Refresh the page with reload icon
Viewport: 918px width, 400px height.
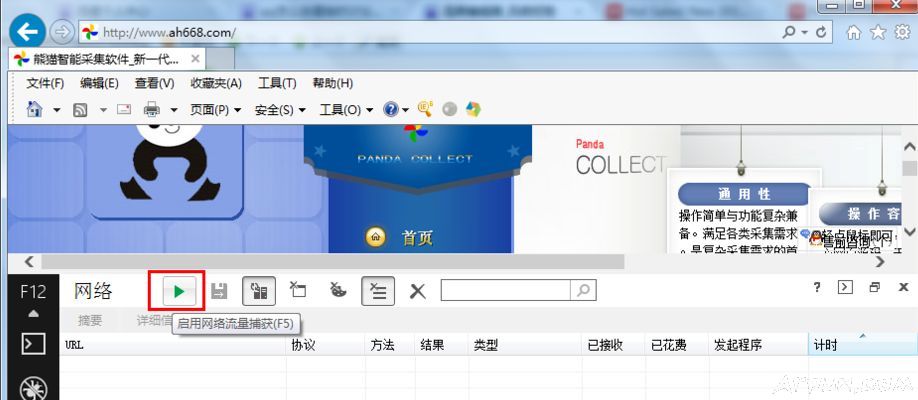coord(821,32)
